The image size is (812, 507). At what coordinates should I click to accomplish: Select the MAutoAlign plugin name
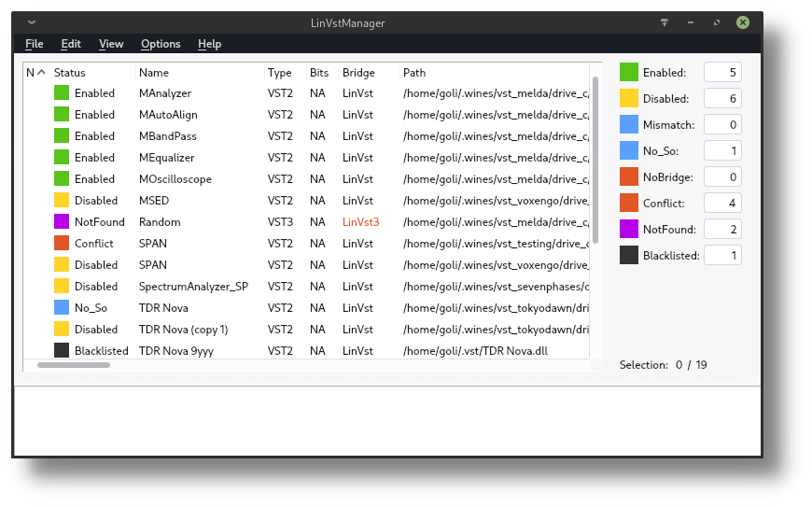pos(168,115)
